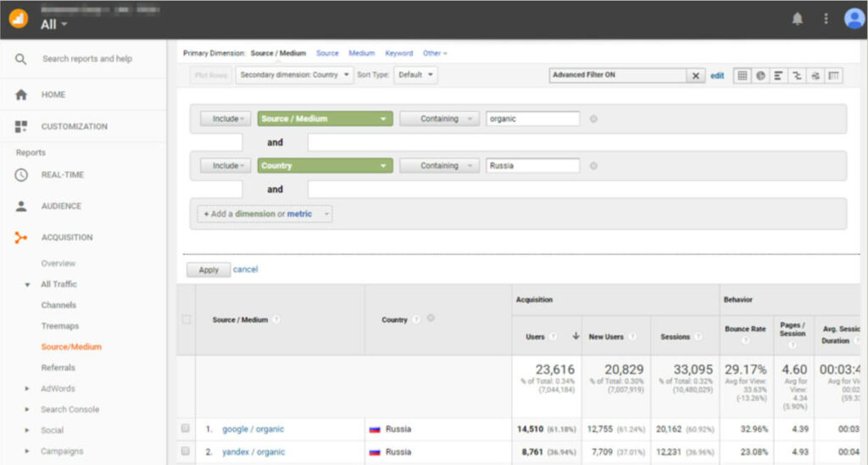Expand the Search Console section
The image size is (868, 465).
(x=26, y=410)
